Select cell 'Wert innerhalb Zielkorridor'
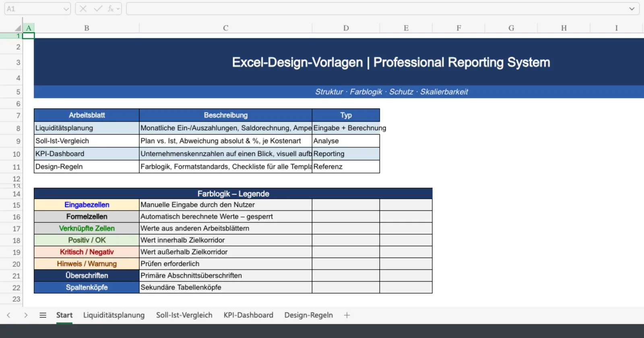 click(225, 240)
